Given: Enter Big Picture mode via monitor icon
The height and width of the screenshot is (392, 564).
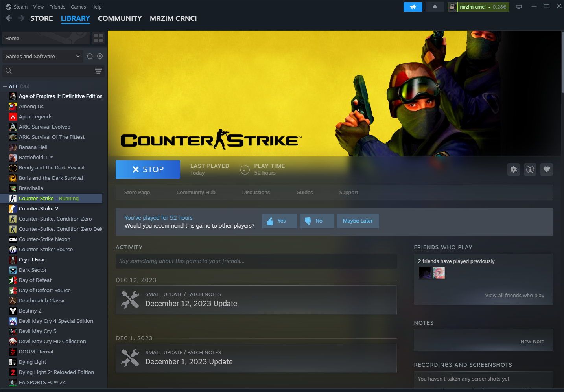Looking at the screenshot, I should click(x=518, y=7).
